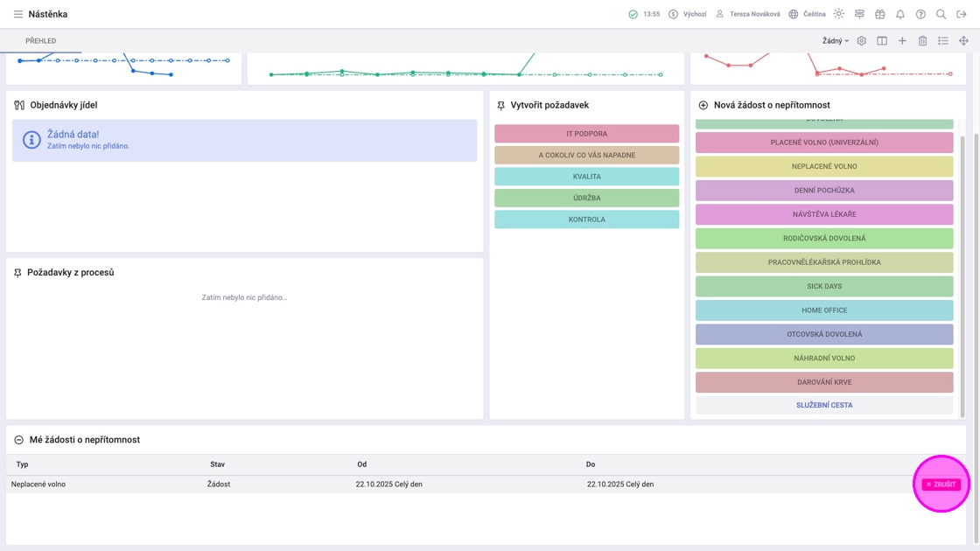Click the Nová žádost o nepřítomnost title
This screenshot has height=551, width=980.
(x=772, y=105)
